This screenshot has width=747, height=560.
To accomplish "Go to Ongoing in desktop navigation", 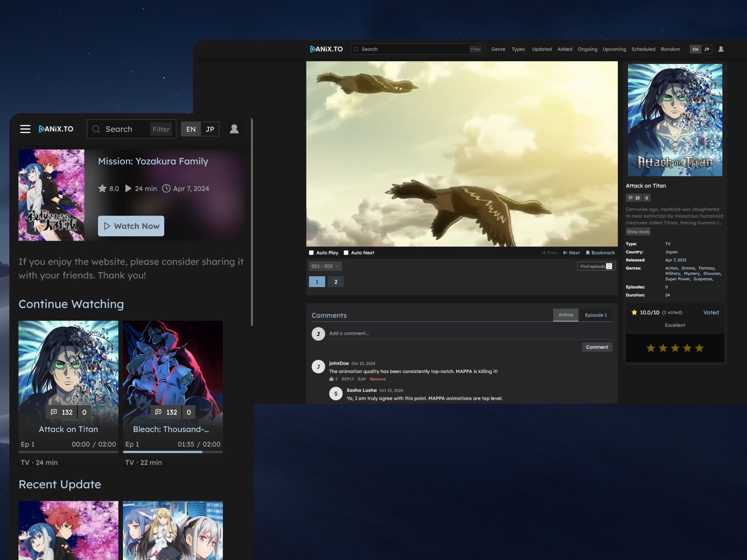I will pyautogui.click(x=587, y=49).
